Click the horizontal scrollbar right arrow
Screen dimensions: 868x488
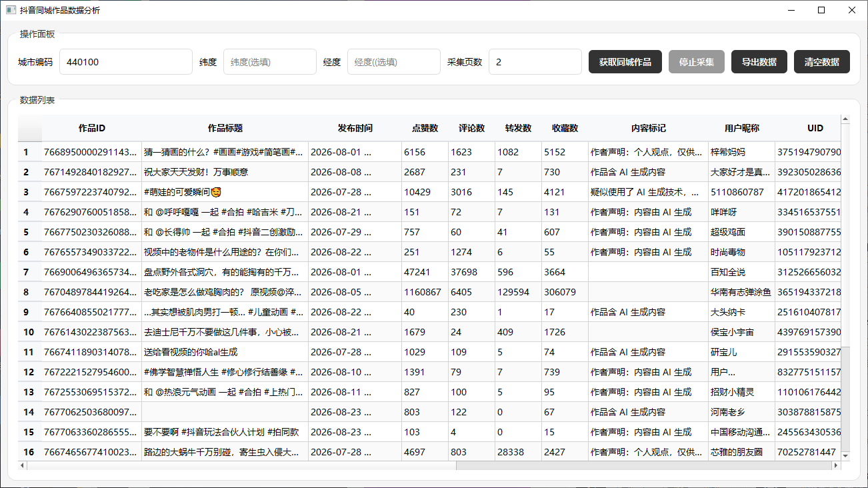point(837,466)
